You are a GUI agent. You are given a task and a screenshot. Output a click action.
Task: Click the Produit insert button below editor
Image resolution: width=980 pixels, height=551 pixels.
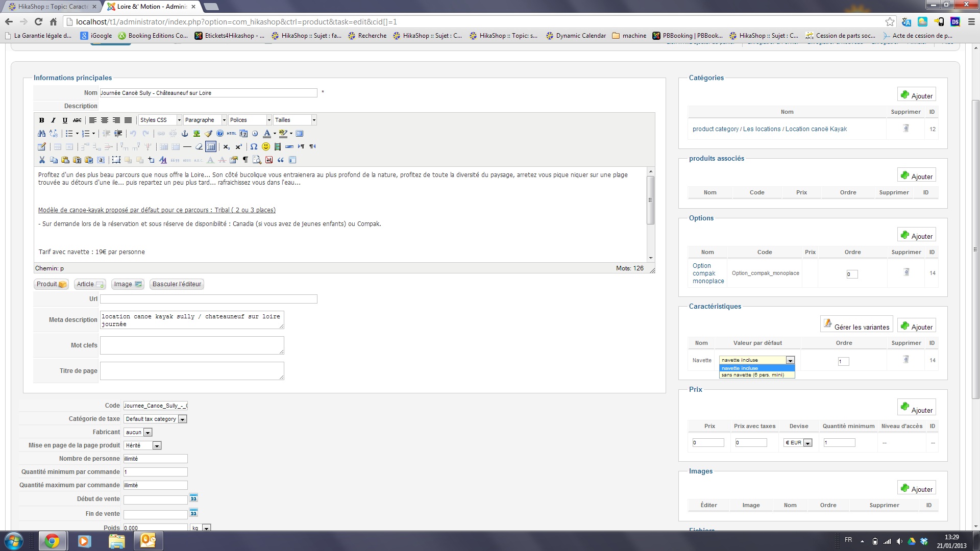(x=51, y=284)
